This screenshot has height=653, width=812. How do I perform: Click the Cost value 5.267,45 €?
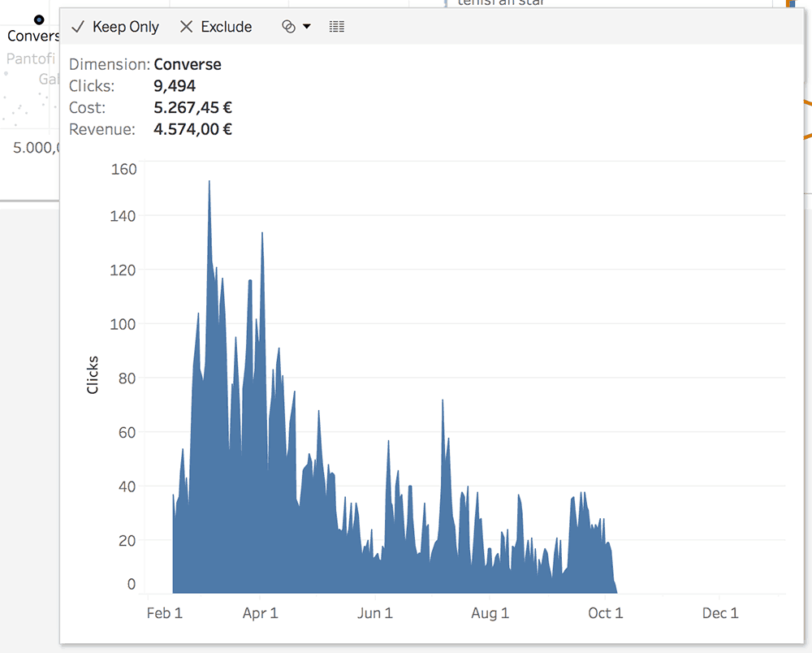[x=192, y=108]
